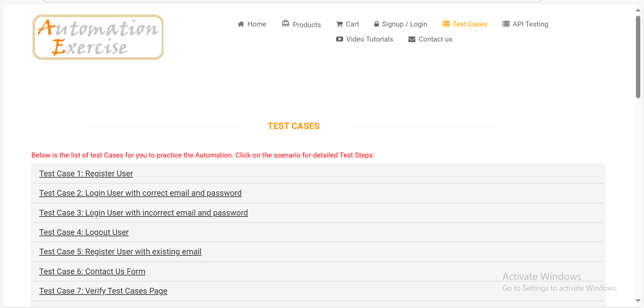
Task: Expand Test Case 2 login with correct credentials
Action: (x=140, y=193)
